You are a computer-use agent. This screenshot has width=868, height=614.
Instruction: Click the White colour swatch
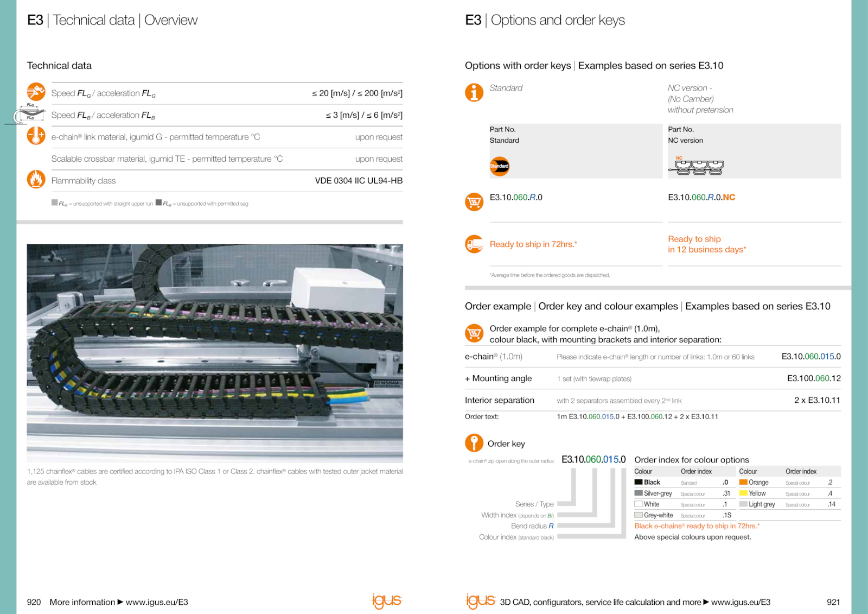pos(639,504)
